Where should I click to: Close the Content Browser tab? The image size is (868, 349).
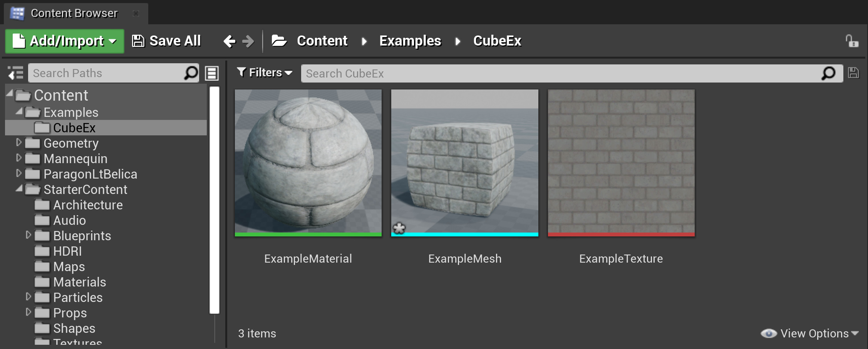pyautogui.click(x=136, y=13)
